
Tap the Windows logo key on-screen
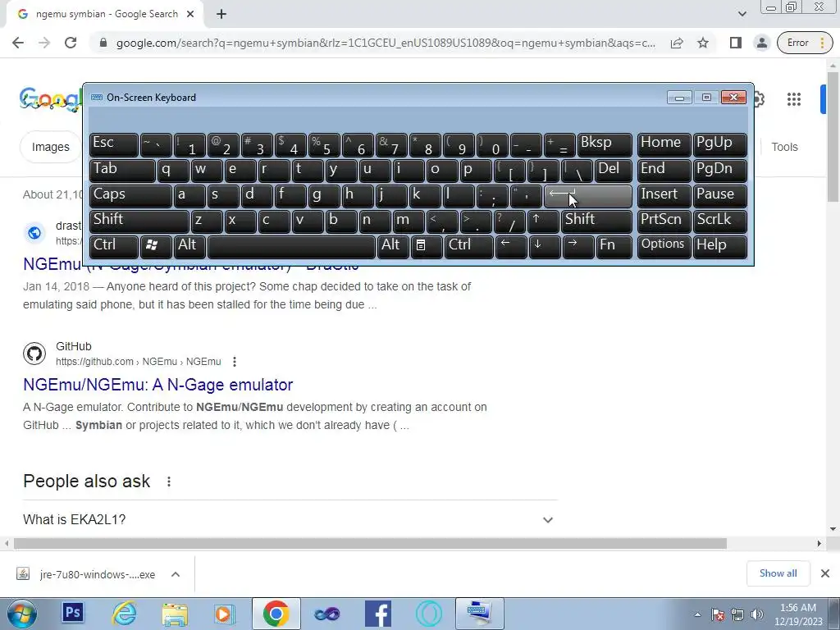click(156, 247)
